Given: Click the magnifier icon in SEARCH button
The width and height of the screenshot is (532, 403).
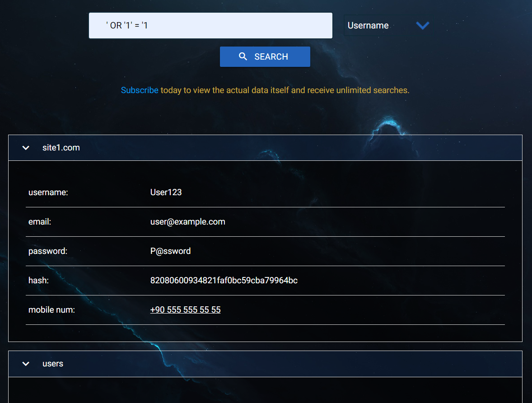Looking at the screenshot, I should click(x=243, y=56).
